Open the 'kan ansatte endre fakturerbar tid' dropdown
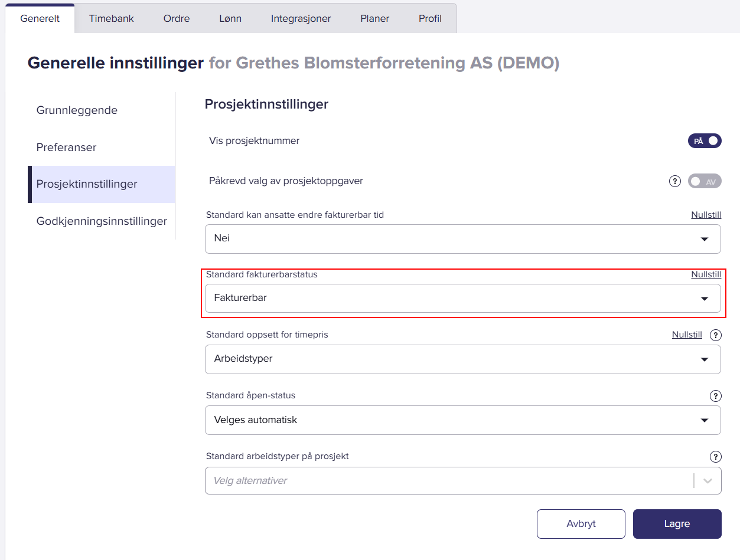Viewport: 740px width, 560px height. (x=462, y=239)
